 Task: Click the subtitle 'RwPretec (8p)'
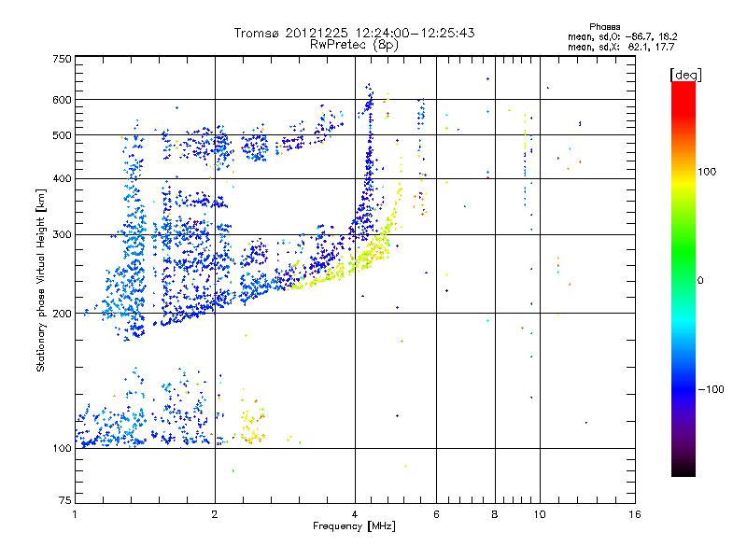coord(354,45)
